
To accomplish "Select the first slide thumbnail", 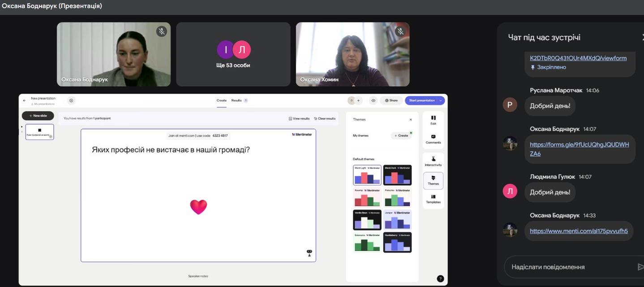I will click(x=39, y=132).
